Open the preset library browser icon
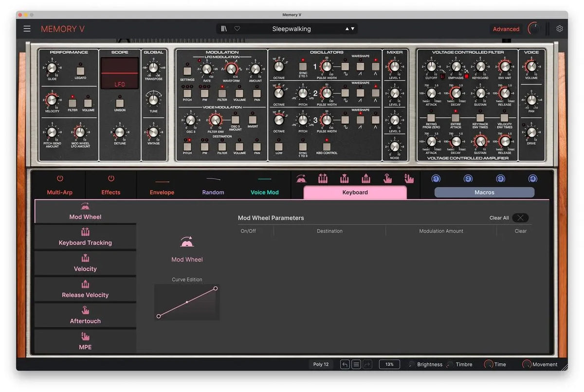The image size is (584, 392). point(224,29)
